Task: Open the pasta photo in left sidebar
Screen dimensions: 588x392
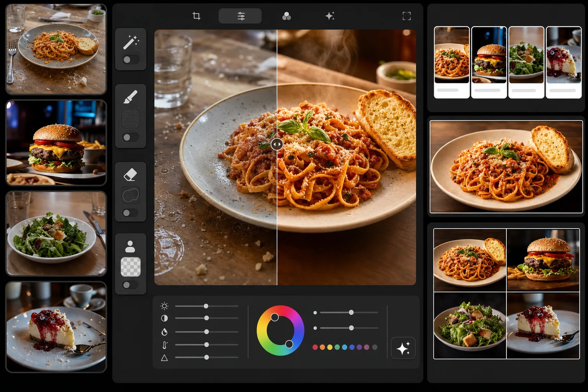Action: (x=56, y=49)
